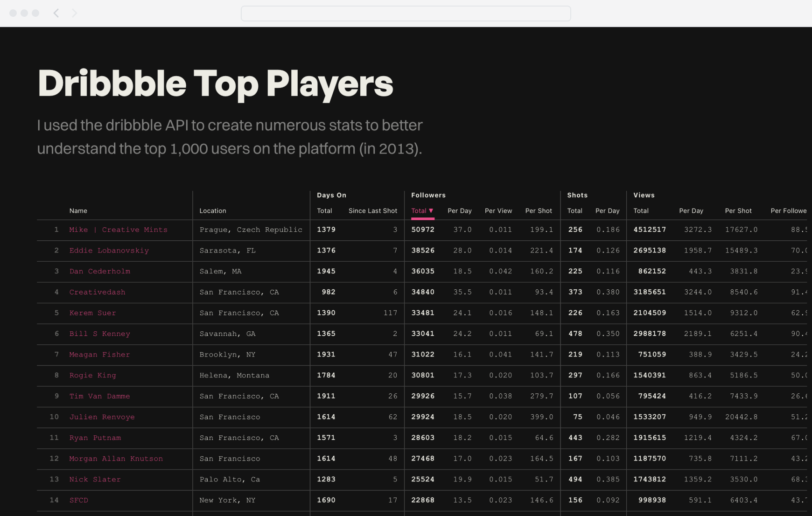
Task: Open Ryan Putnam profile link
Action: 95,438
